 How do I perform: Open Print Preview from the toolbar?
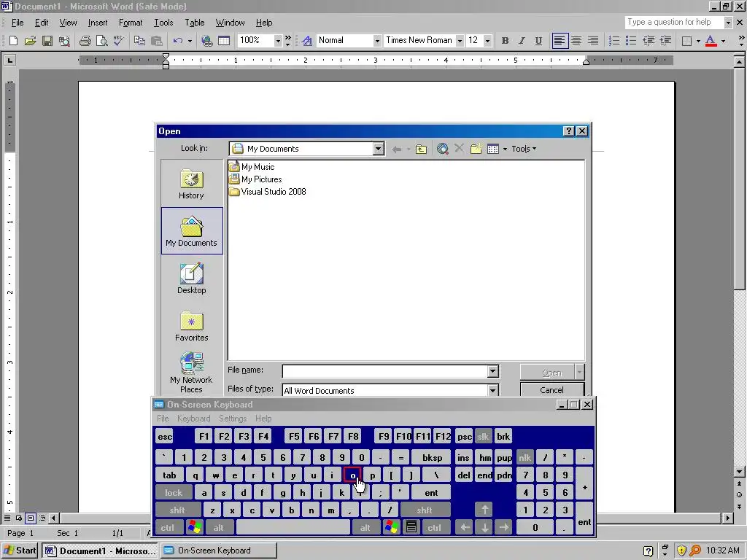(101, 41)
